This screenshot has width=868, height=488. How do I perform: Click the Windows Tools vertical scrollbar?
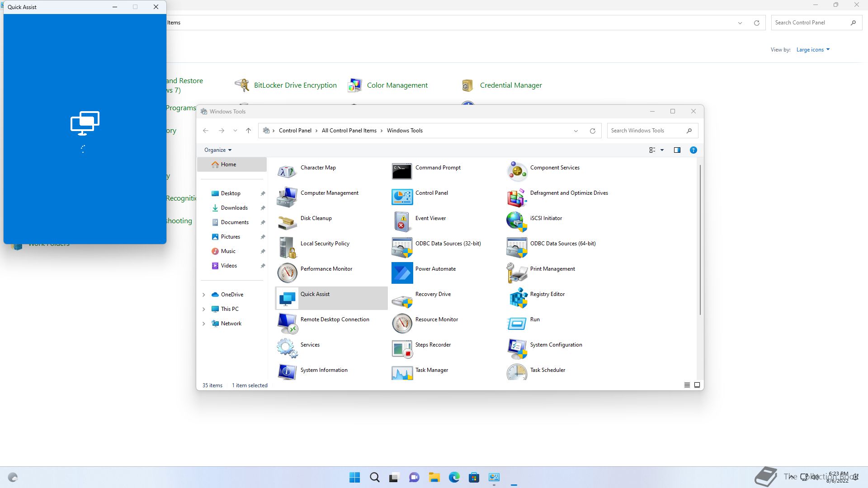click(x=700, y=239)
